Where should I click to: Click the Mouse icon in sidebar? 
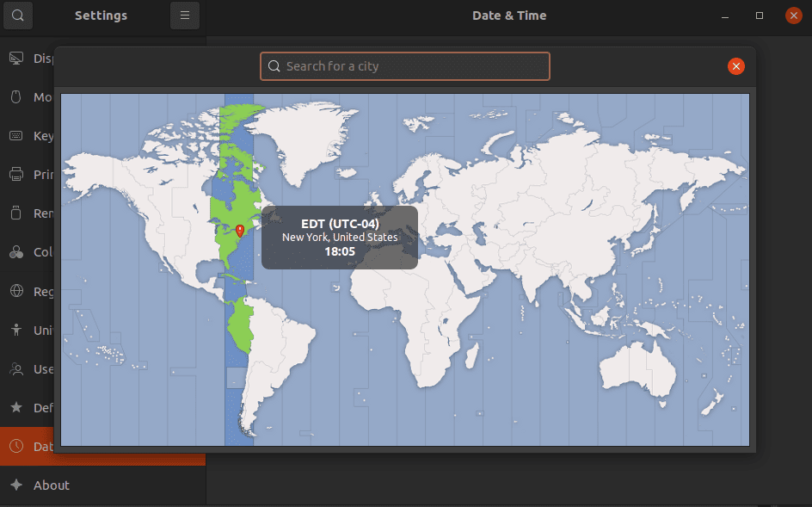16,97
